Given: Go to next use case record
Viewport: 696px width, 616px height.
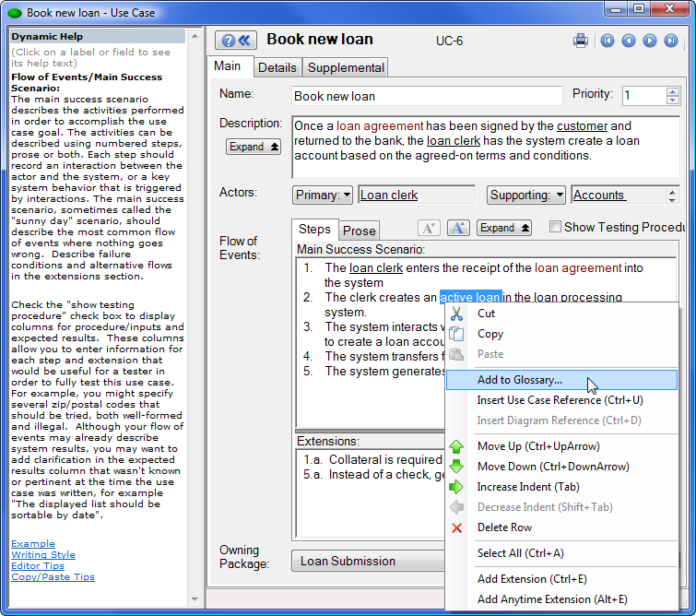Looking at the screenshot, I should click(650, 41).
